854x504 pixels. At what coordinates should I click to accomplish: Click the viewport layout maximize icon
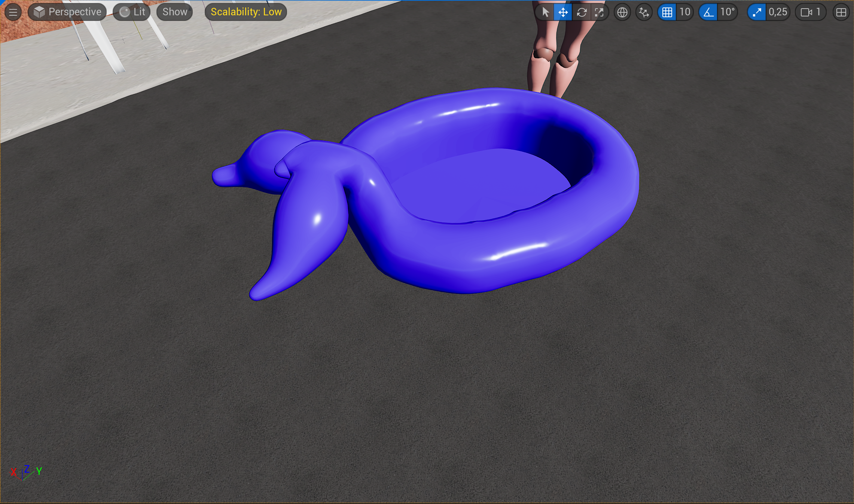[841, 12]
